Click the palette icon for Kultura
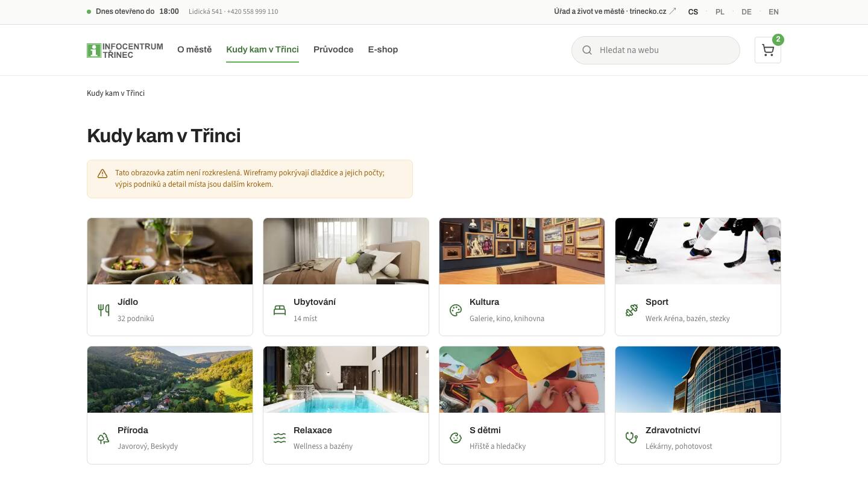This screenshot has width=868, height=482. pos(456,310)
